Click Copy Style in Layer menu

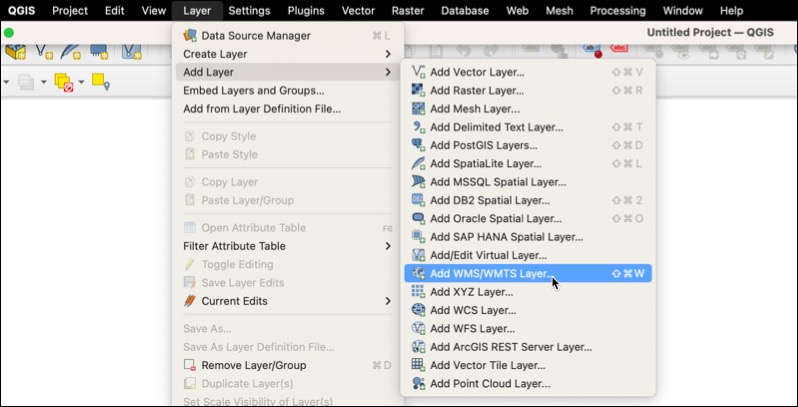pyautogui.click(x=287, y=136)
